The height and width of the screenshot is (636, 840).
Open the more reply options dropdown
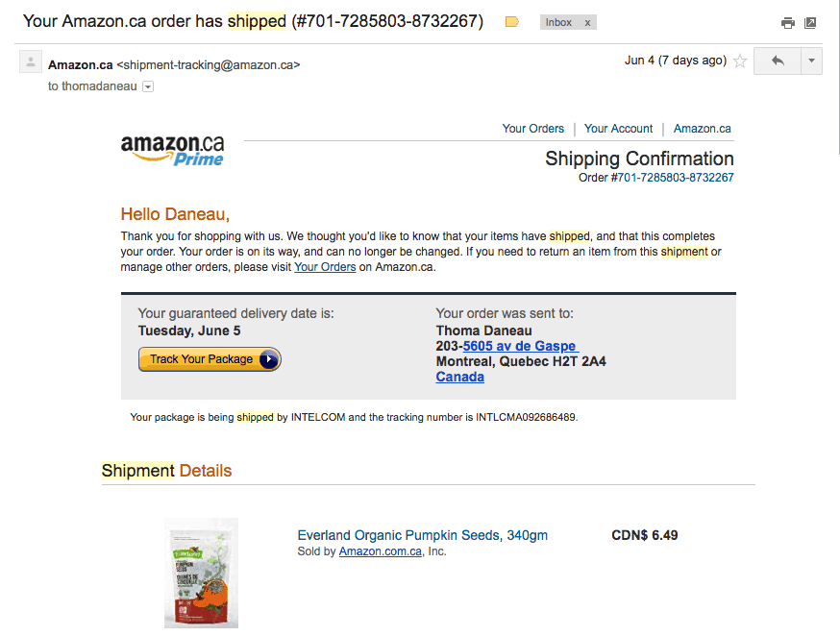[811, 61]
